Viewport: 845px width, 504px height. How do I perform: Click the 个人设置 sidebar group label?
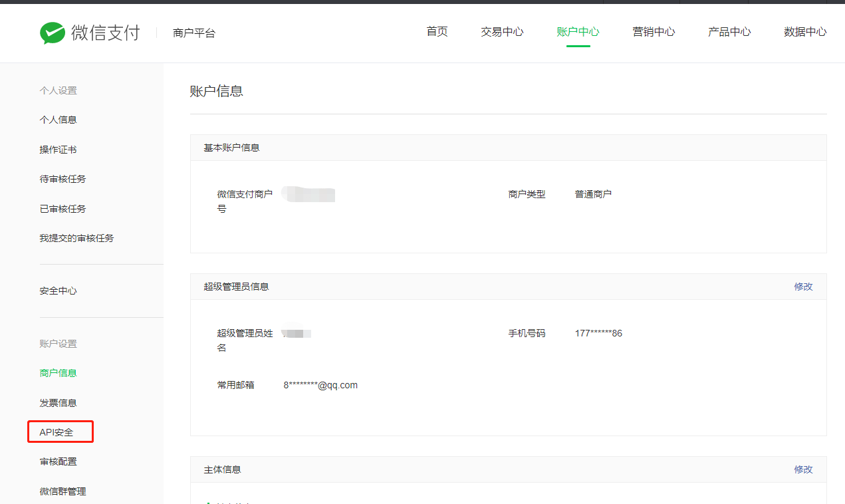(58, 90)
